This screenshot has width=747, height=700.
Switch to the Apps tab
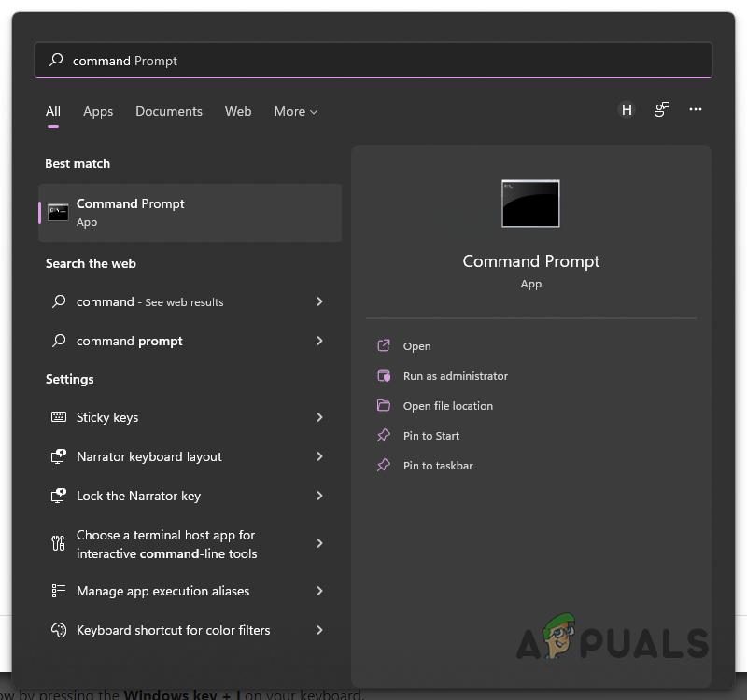point(98,111)
